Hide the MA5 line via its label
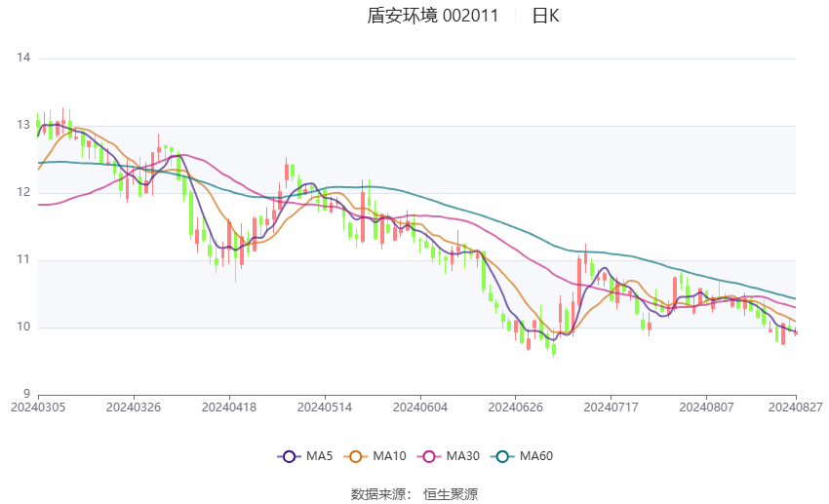 319,456
